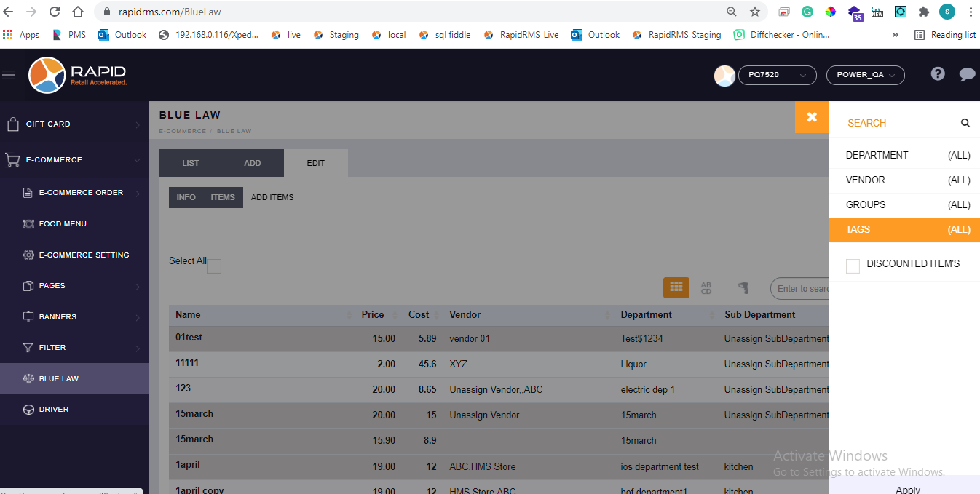Click the ADD ITEMS sub-tab
Viewport: 980px width, 494px height.
pyautogui.click(x=272, y=197)
